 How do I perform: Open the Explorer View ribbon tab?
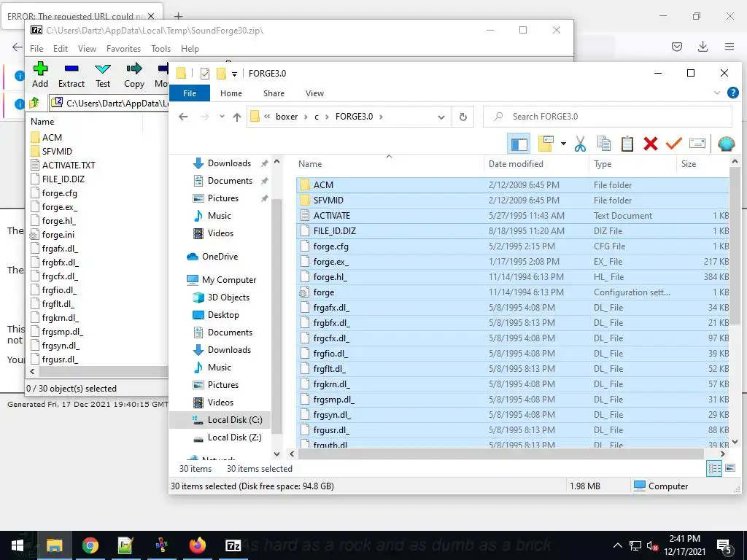[314, 93]
